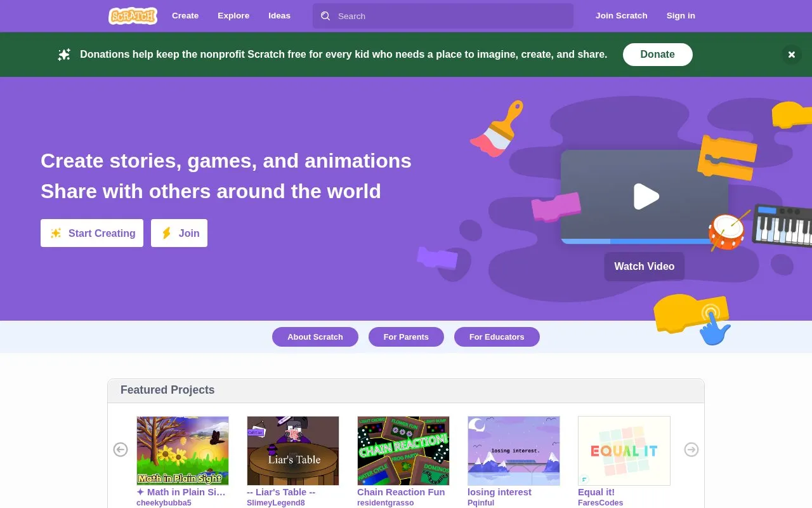Click the Donate button
This screenshot has height=508, width=812.
coord(657,55)
